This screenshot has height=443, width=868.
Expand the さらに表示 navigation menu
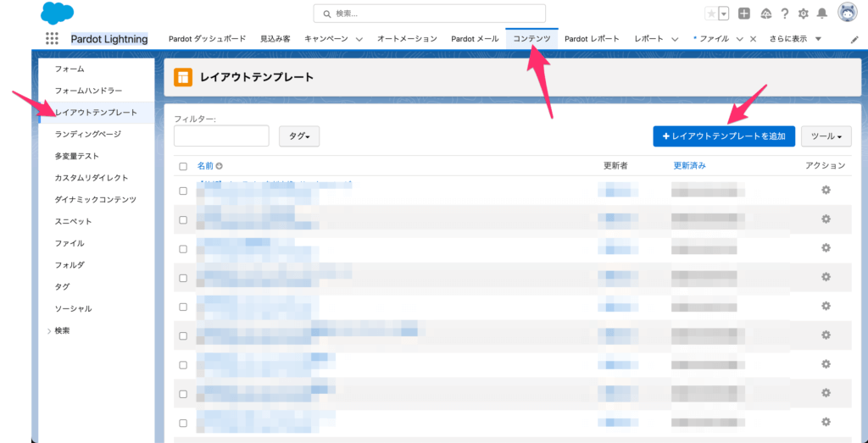tap(795, 39)
